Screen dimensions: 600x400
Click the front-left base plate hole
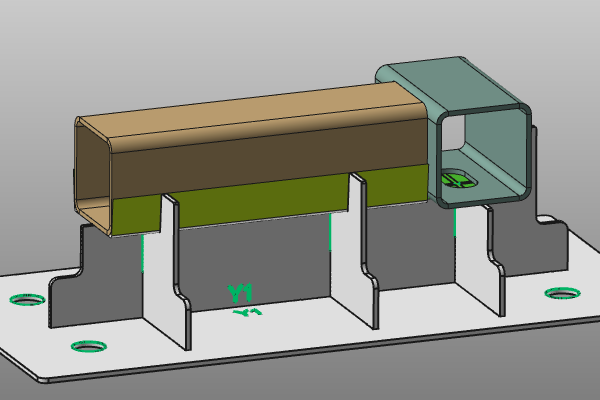pyautogui.click(x=88, y=346)
